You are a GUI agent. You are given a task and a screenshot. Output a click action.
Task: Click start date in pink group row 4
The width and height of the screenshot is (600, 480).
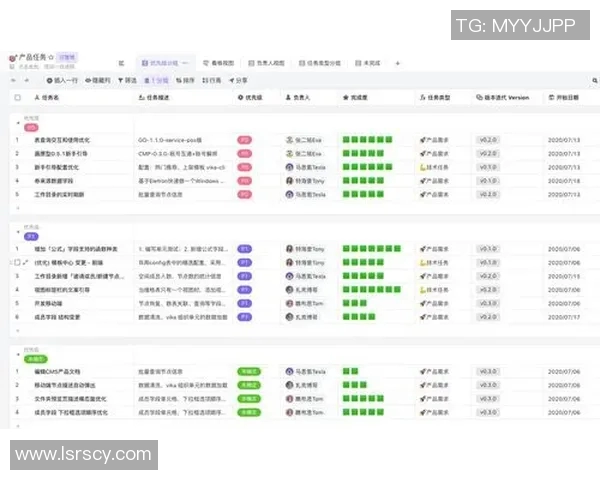(564, 181)
